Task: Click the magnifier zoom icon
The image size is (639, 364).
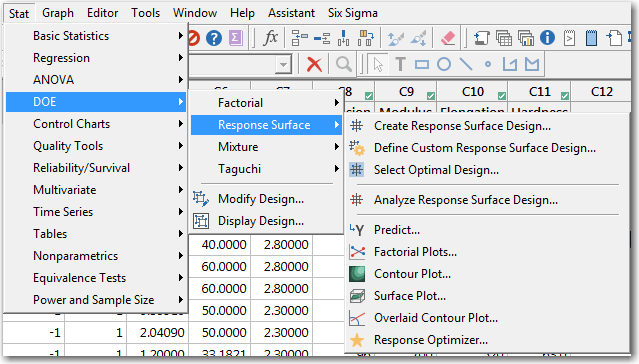Action: pos(344,64)
